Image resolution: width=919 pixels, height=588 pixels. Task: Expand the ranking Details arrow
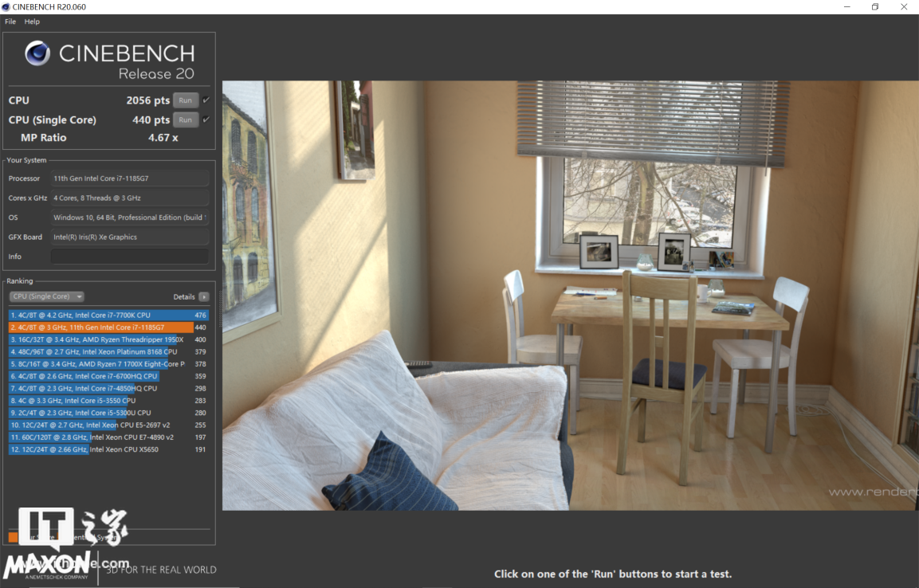(204, 296)
